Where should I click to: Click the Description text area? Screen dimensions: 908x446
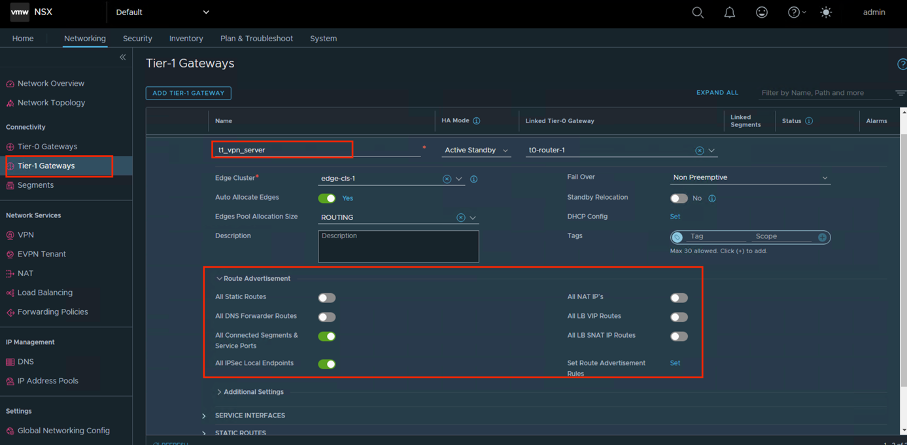click(398, 246)
